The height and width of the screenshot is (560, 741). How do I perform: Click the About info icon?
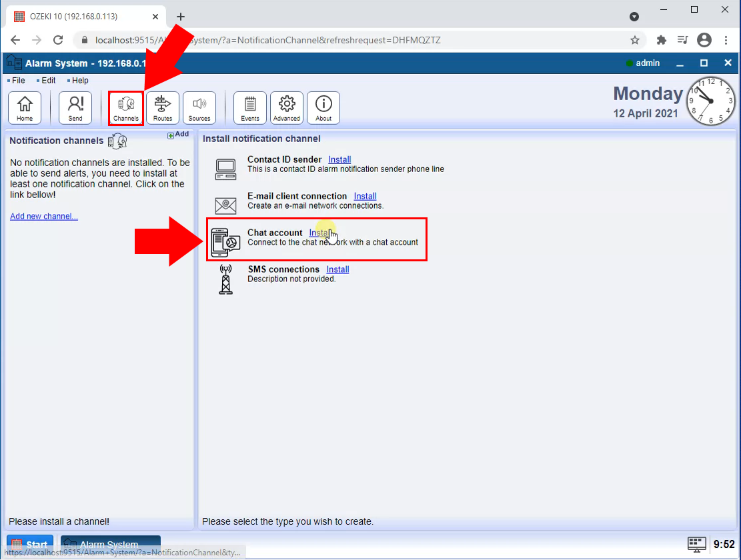pyautogui.click(x=323, y=107)
